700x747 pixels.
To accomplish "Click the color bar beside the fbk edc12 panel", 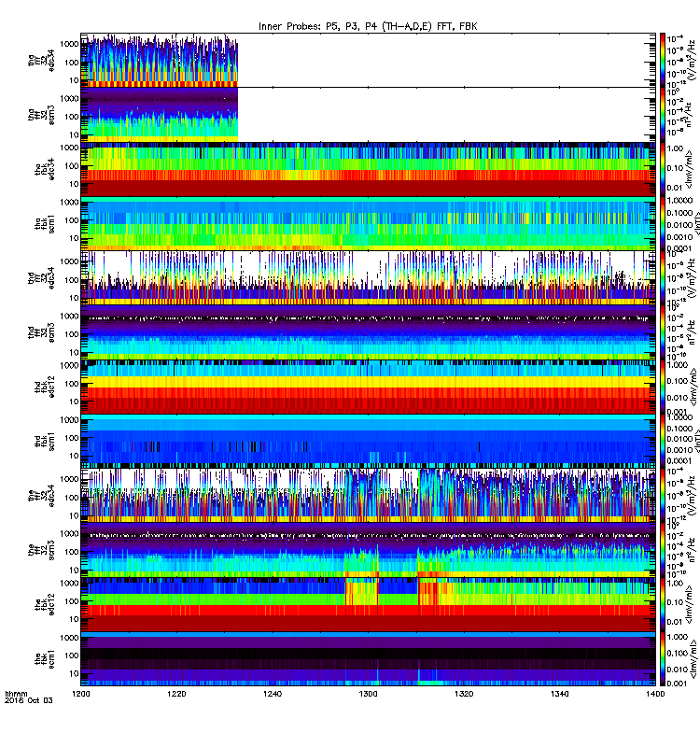I will point(662,604).
